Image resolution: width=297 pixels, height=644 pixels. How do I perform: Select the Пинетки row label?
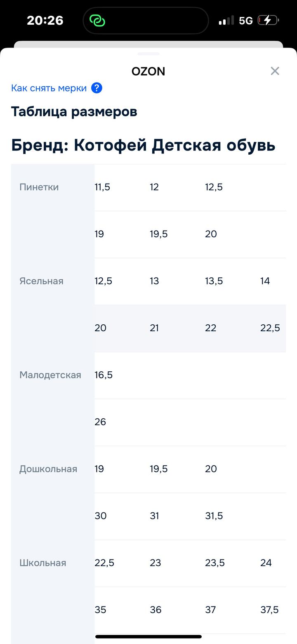(39, 187)
